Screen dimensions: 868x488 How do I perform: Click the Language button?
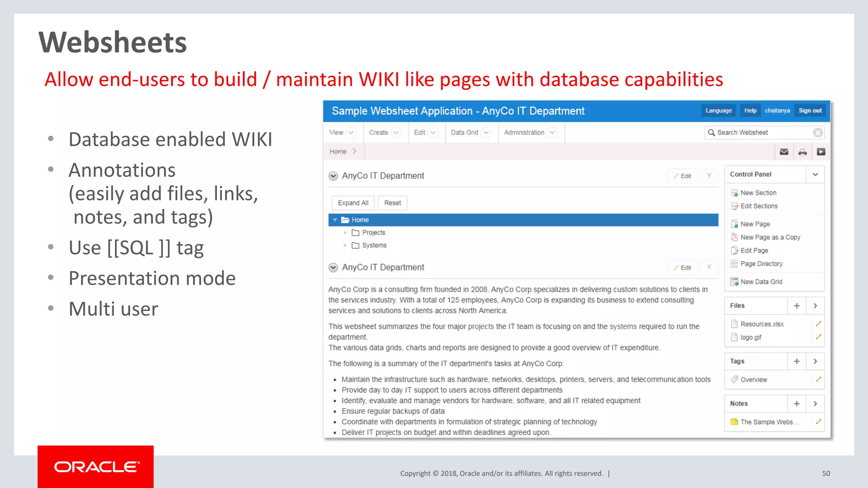(x=718, y=111)
